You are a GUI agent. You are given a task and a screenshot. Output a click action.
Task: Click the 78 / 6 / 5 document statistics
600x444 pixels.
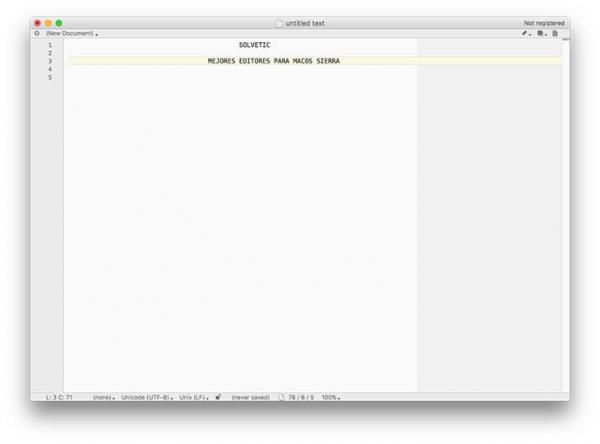pyautogui.click(x=301, y=398)
